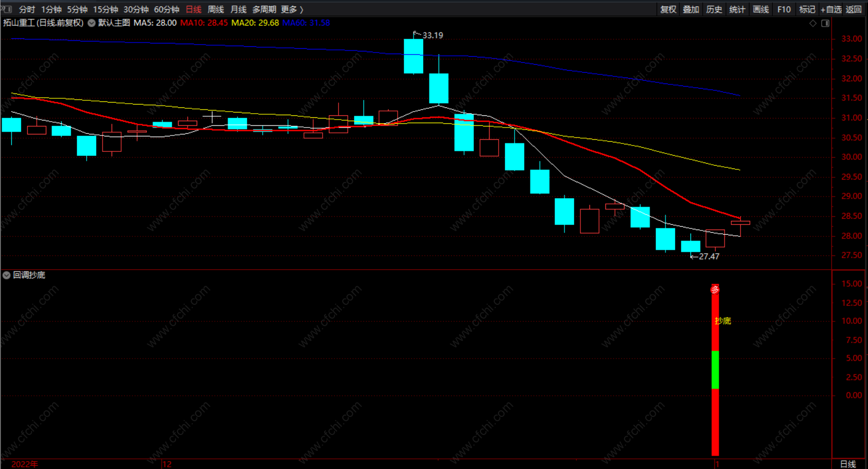Click the 12 month axis label
Screen dimensions: 868x469
click(x=167, y=464)
